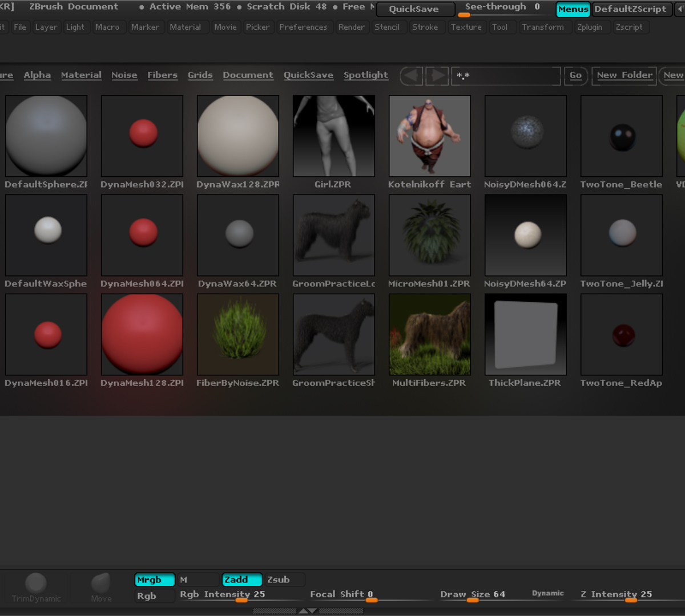
Task: Toggle the Zsub sculpt mode
Action: click(285, 579)
